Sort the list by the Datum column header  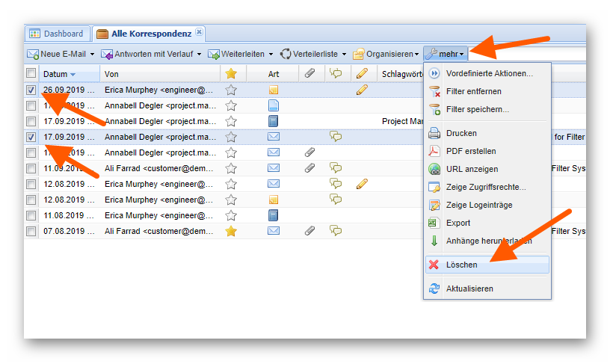[x=55, y=74]
